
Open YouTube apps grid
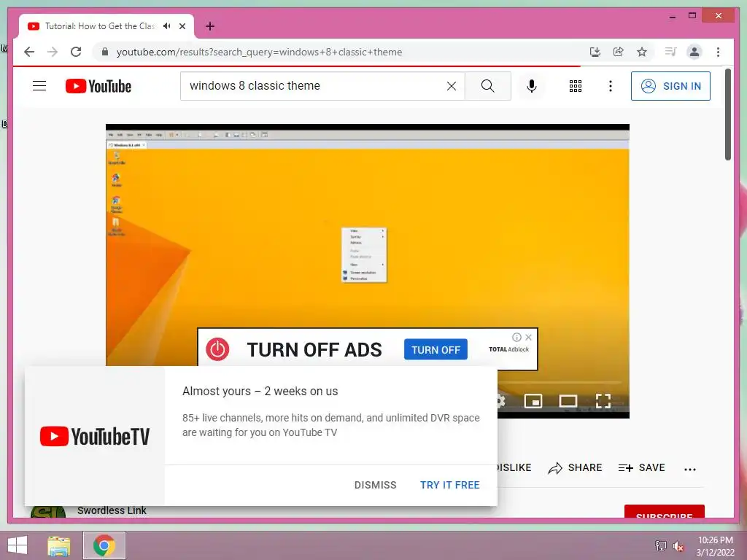(x=576, y=86)
